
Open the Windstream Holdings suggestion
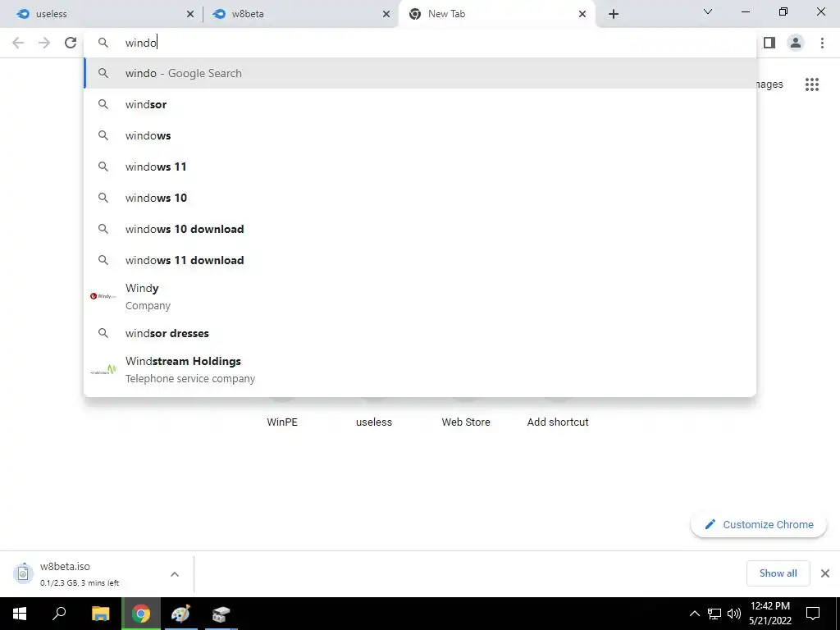420,370
